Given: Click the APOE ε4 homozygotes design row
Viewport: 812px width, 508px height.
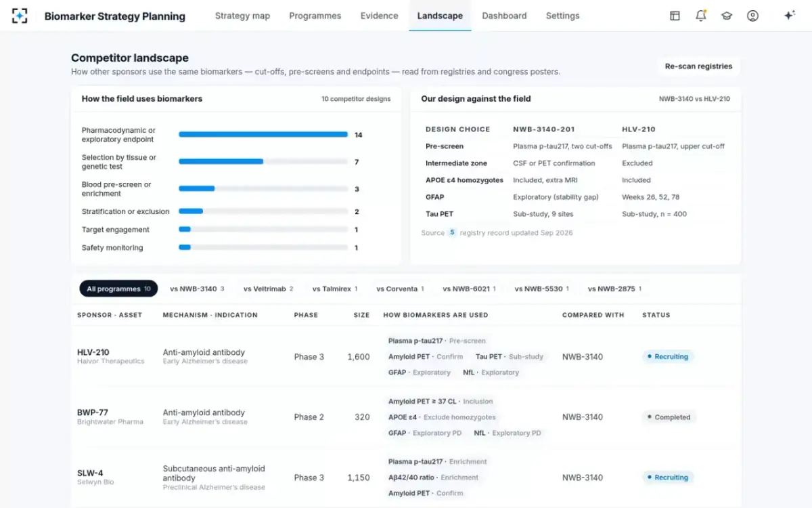Looking at the screenshot, I should pos(575,180).
